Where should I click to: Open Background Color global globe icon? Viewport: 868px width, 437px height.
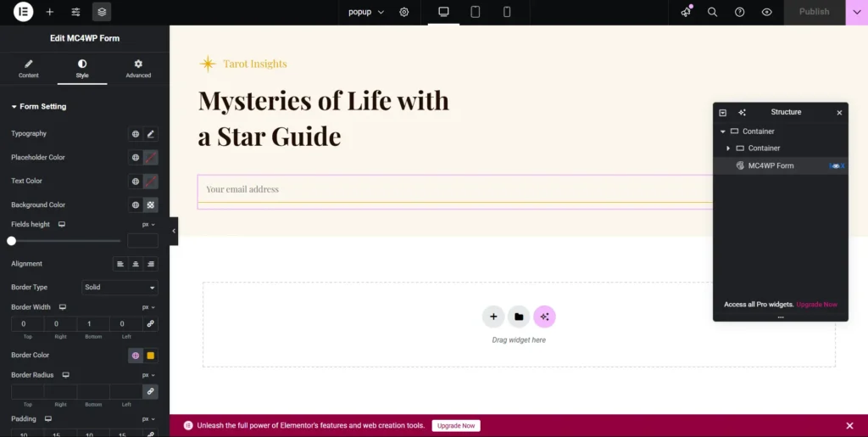pos(136,205)
